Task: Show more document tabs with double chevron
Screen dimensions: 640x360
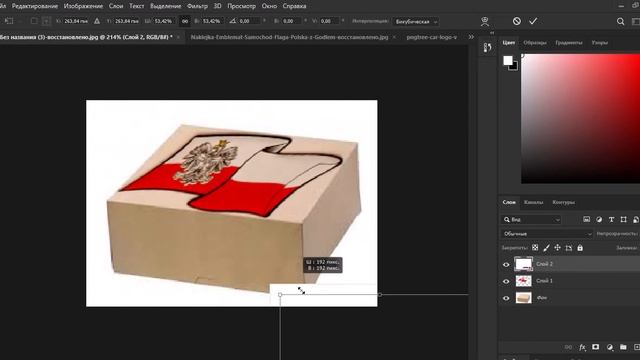Action: (471, 37)
